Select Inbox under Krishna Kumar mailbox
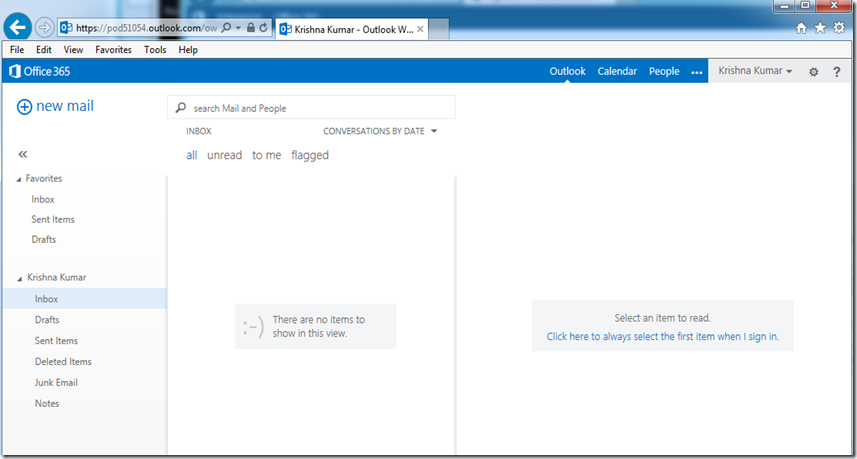 click(85, 299)
